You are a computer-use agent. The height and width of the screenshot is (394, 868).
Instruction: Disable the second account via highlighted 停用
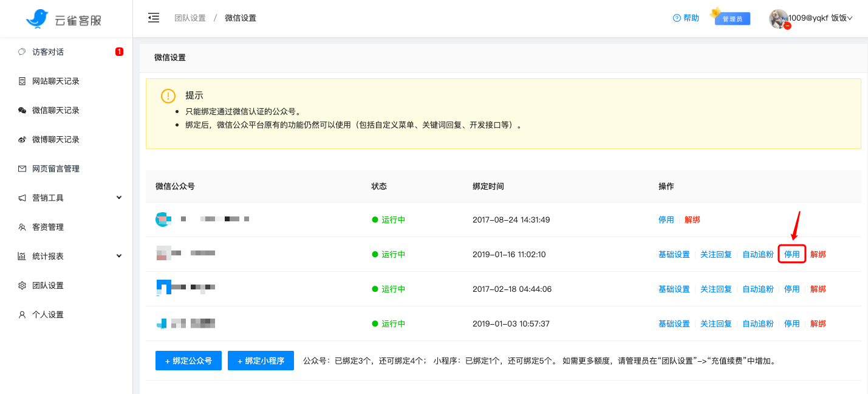791,254
